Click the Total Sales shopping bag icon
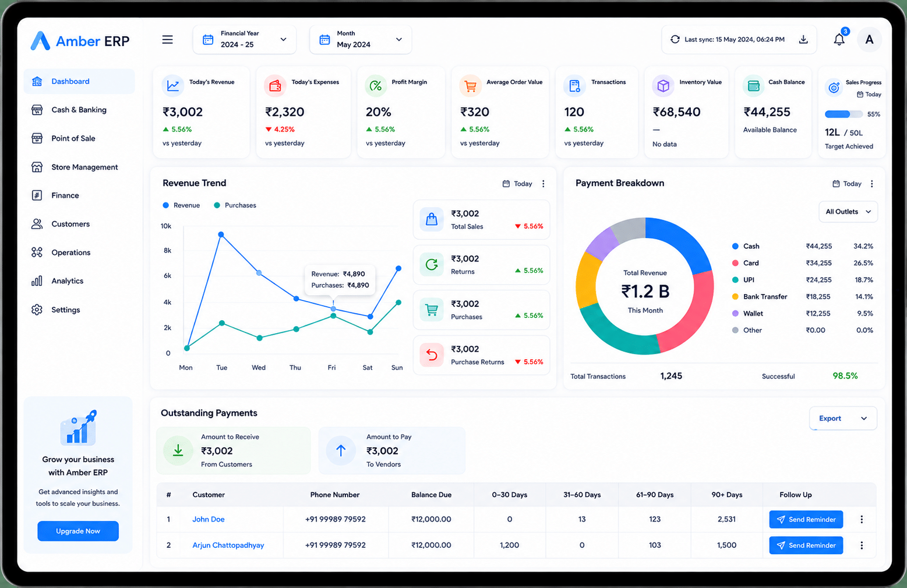 (x=432, y=219)
